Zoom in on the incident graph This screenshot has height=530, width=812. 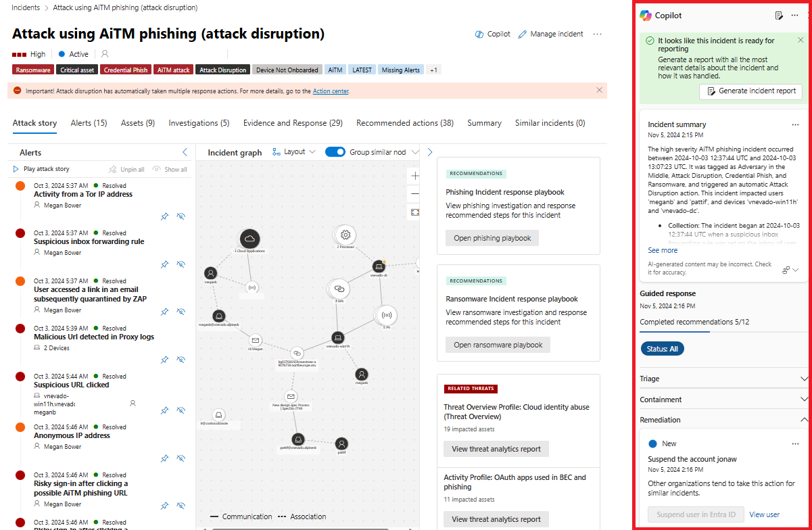[x=414, y=176]
